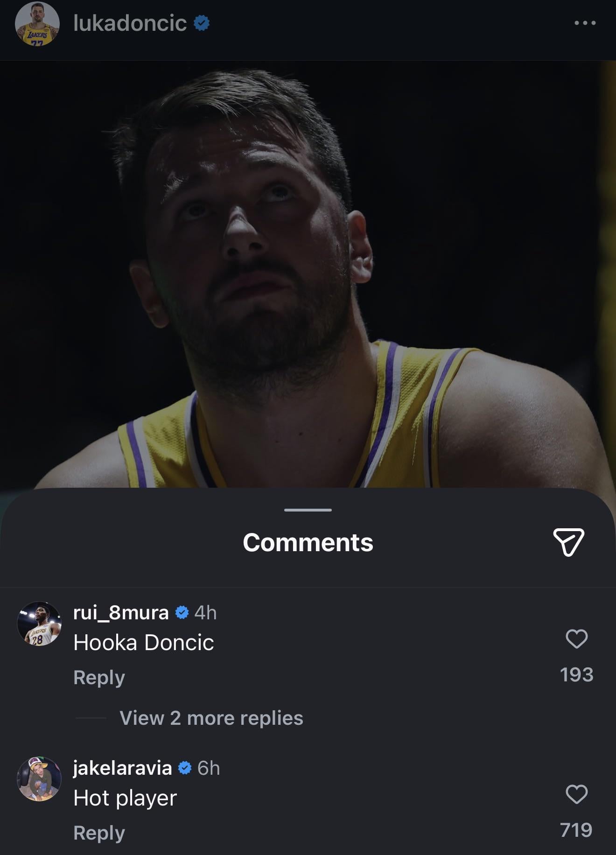This screenshot has height=855, width=616.
Task: Click rui_8mura's blue verified badge
Action: coord(182,612)
